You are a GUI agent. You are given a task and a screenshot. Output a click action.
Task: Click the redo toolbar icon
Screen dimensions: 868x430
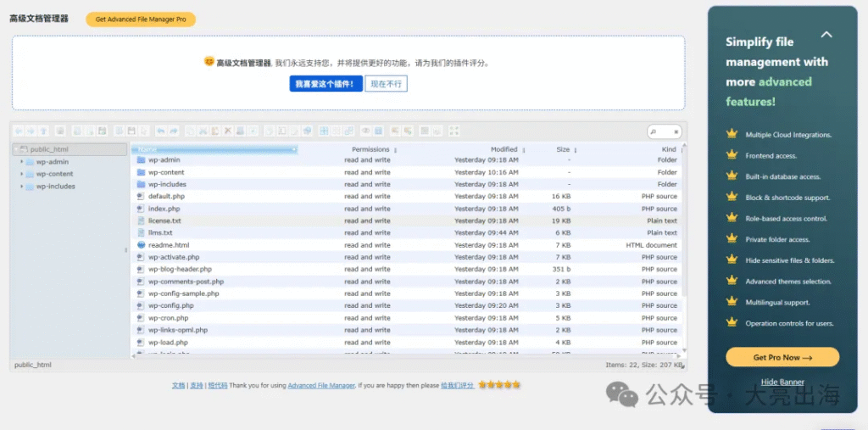173,131
